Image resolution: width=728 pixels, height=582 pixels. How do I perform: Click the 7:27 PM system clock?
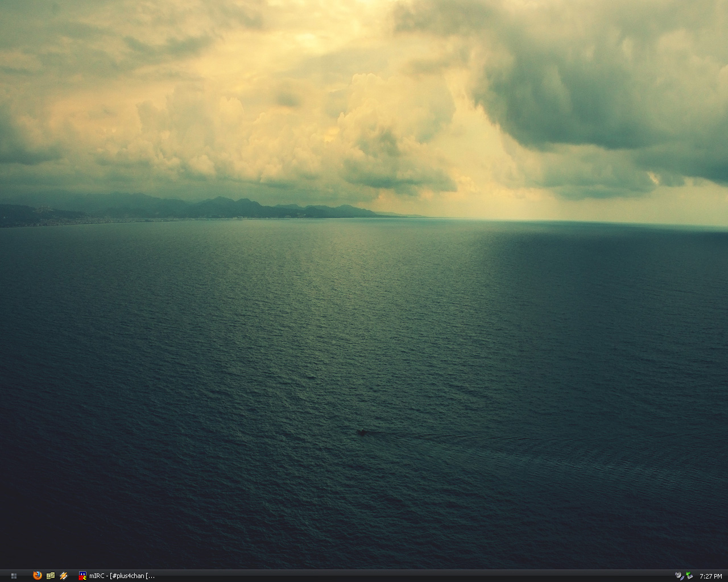(x=711, y=576)
